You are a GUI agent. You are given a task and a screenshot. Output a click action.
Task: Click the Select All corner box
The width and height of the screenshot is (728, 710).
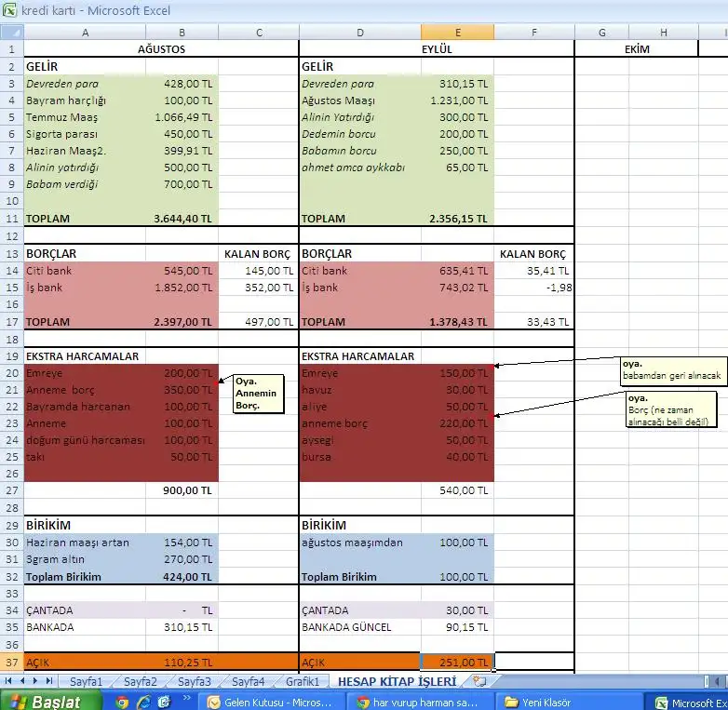coord(12,33)
